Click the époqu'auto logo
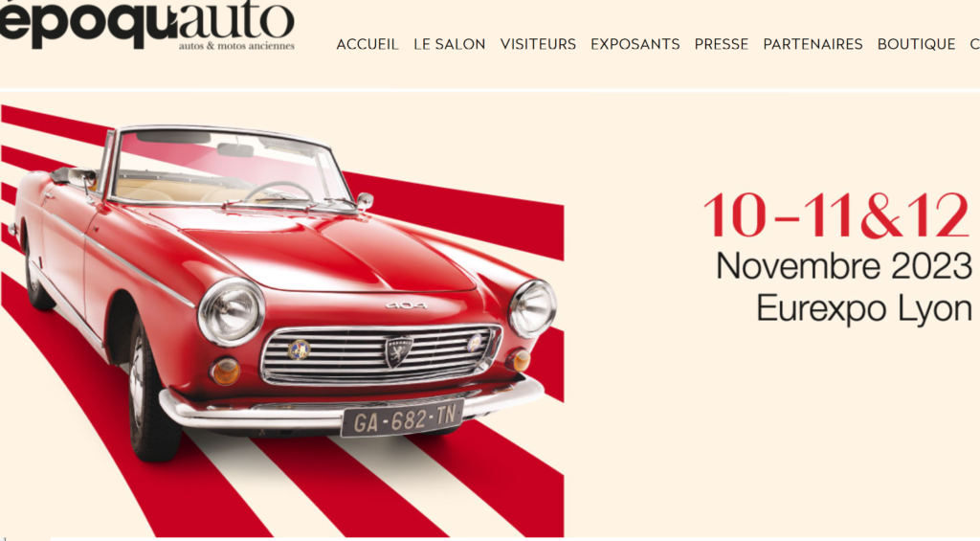The image size is (980, 541). (146, 25)
